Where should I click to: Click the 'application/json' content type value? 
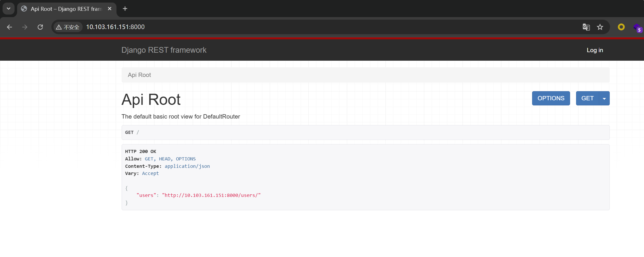pos(187,166)
